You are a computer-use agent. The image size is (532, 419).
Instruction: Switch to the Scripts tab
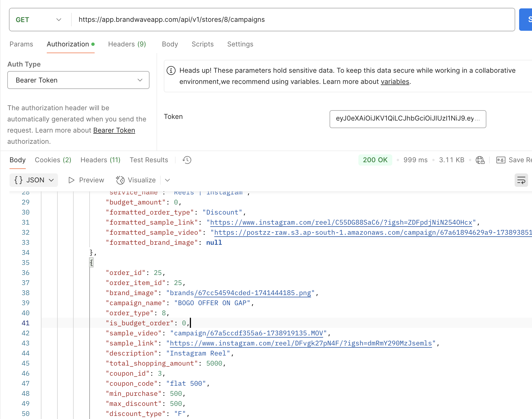(x=202, y=44)
